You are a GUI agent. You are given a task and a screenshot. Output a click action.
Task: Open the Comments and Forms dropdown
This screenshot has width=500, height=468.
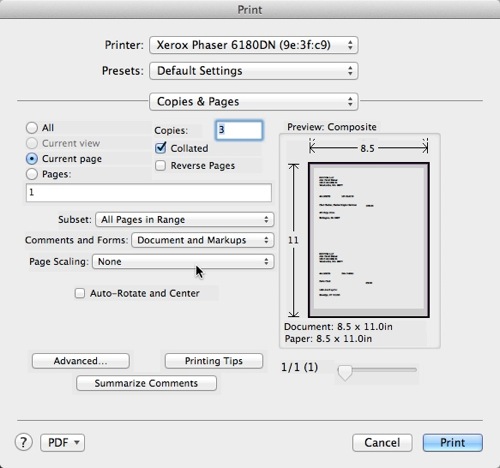[203, 240]
